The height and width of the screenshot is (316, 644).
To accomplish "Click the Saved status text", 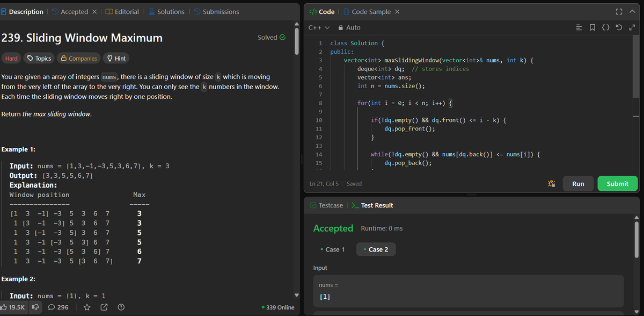I will pos(354,184).
